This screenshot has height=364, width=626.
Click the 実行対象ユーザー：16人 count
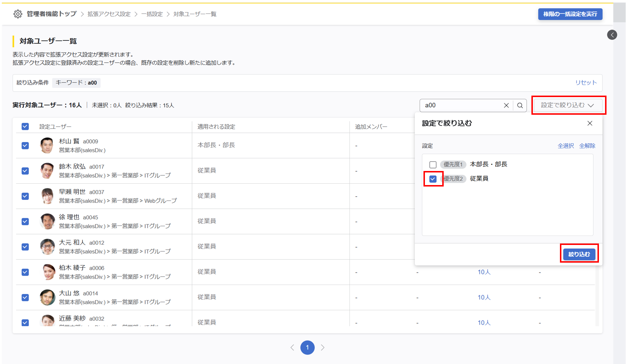click(47, 105)
